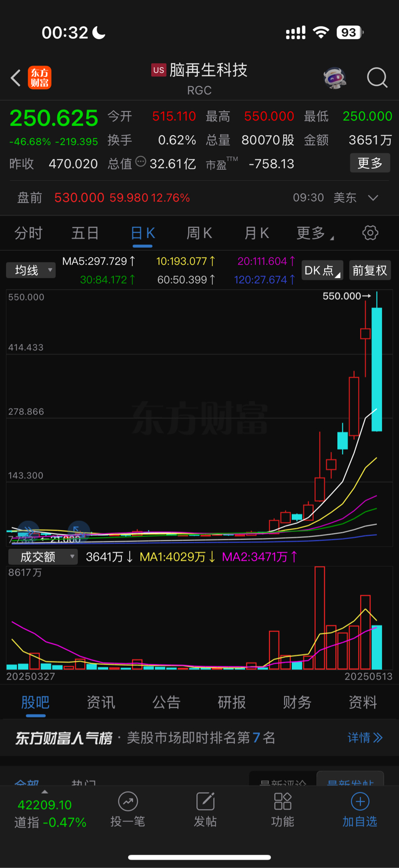The image size is (399, 868).
Task: Switch to 五日 chart tab
Action: tap(85, 233)
